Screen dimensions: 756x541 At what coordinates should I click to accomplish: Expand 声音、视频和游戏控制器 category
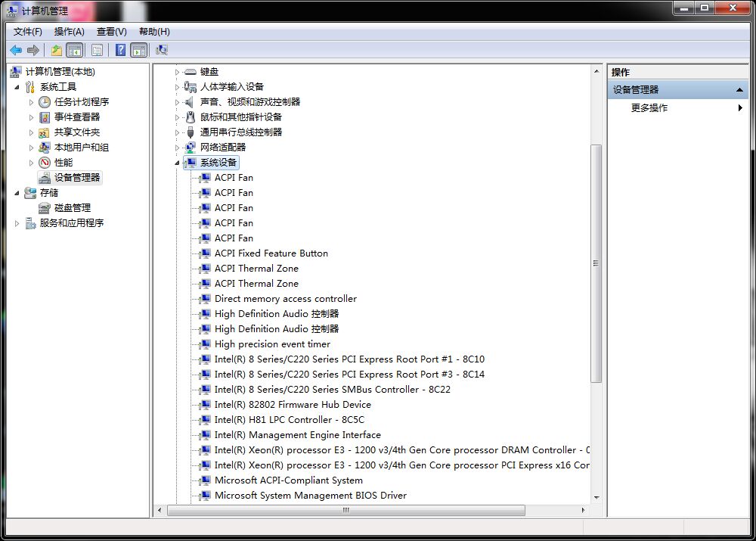pos(177,102)
